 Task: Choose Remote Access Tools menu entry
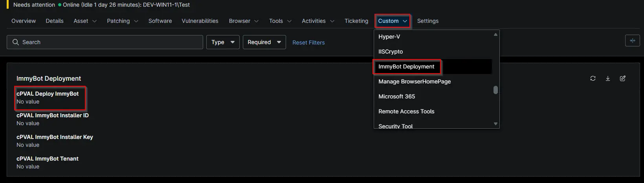(x=433, y=111)
